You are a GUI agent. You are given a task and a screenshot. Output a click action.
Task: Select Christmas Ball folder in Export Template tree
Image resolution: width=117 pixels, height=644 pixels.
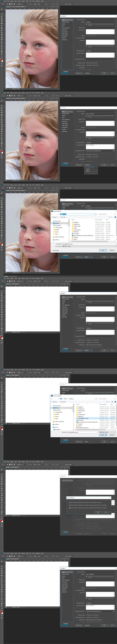click(59, 227)
